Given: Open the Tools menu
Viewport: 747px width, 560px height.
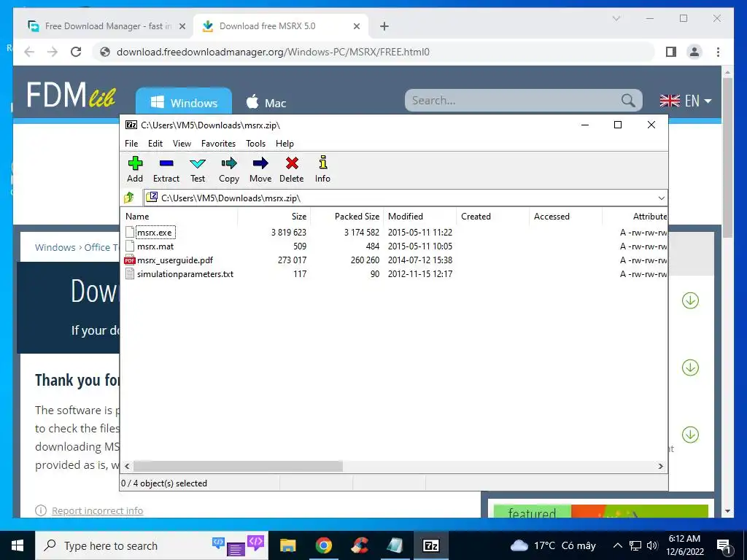Looking at the screenshot, I should (x=256, y=144).
